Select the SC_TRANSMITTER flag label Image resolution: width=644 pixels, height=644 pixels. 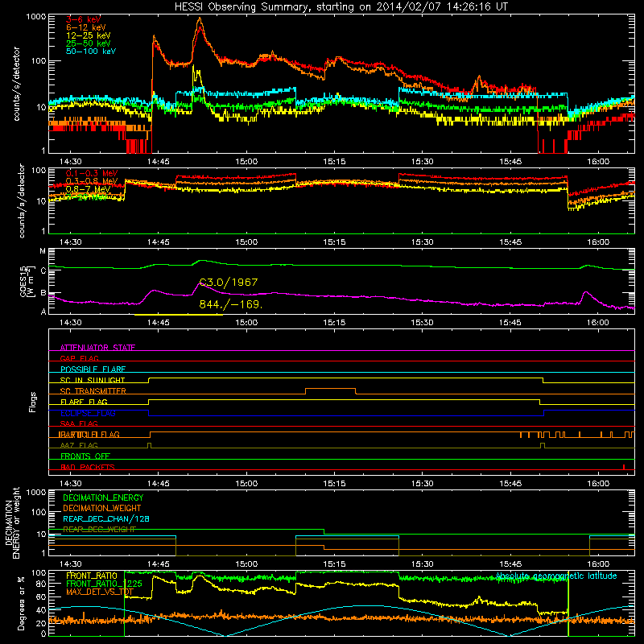pos(93,391)
